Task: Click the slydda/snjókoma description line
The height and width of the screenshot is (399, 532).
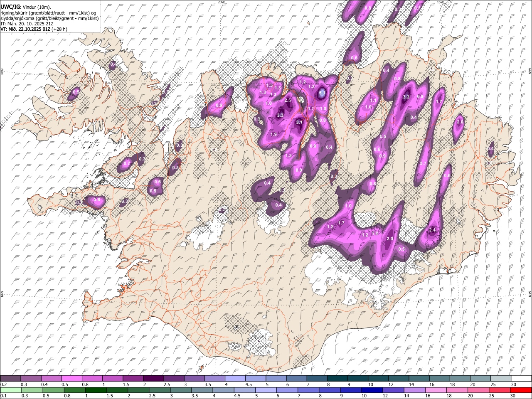Action: (49, 18)
